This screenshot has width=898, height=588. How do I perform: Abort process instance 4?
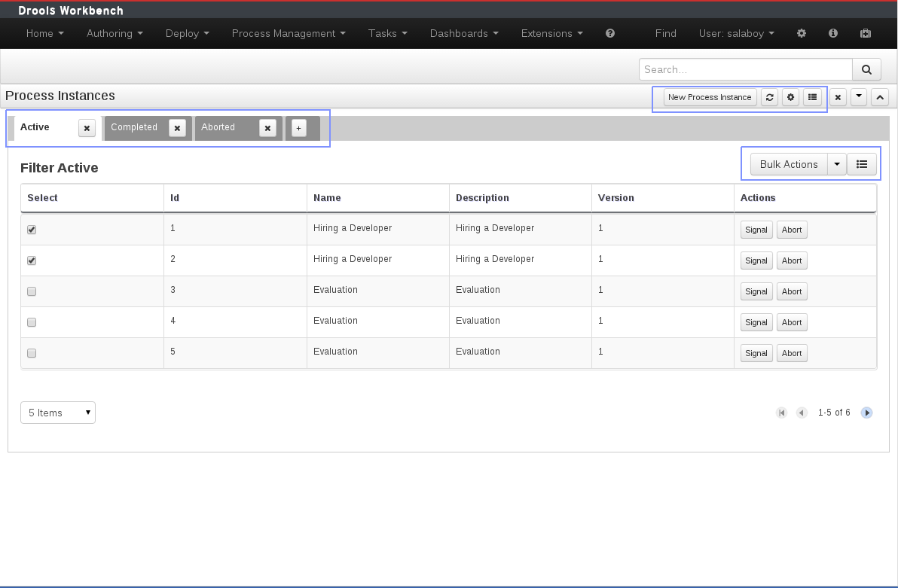point(792,322)
